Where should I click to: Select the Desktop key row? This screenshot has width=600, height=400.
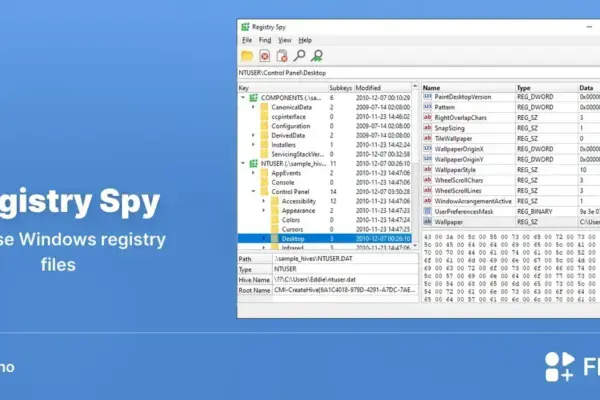tap(324, 239)
